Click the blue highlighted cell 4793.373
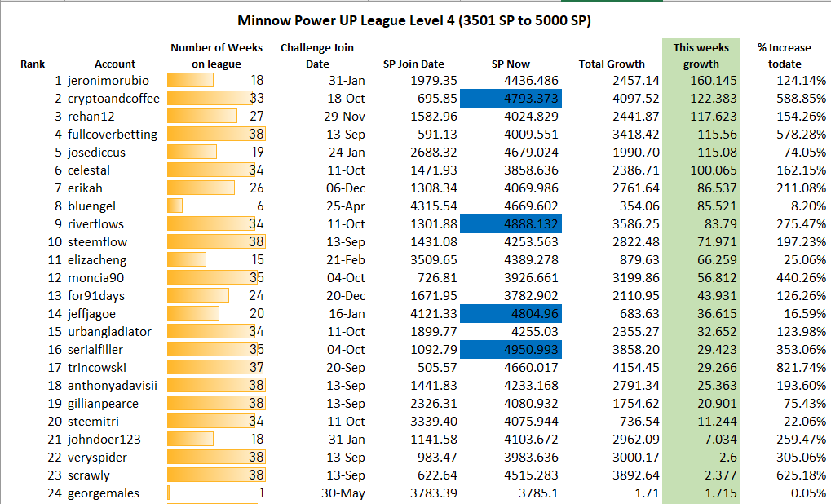This screenshot has width=831, height=504. 511,99
